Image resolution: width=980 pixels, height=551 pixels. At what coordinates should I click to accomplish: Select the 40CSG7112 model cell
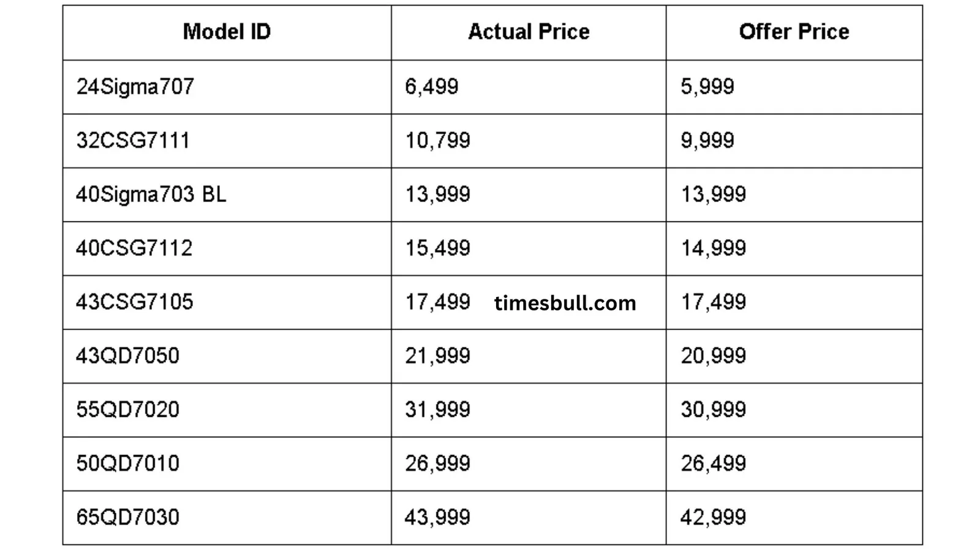(227, 249)
